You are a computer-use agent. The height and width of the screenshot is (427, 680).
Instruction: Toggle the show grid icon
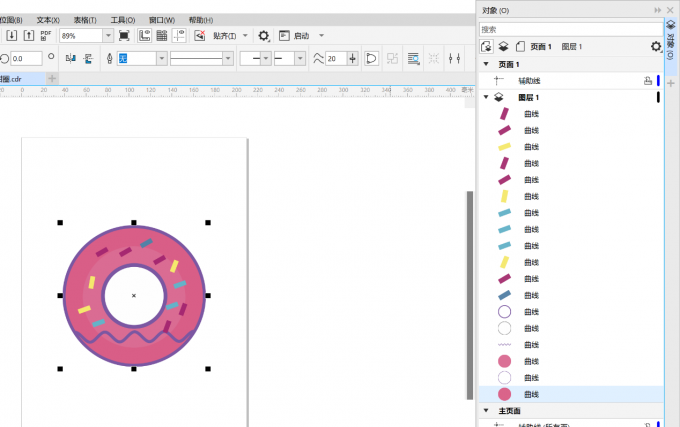(x=162, y=36)
